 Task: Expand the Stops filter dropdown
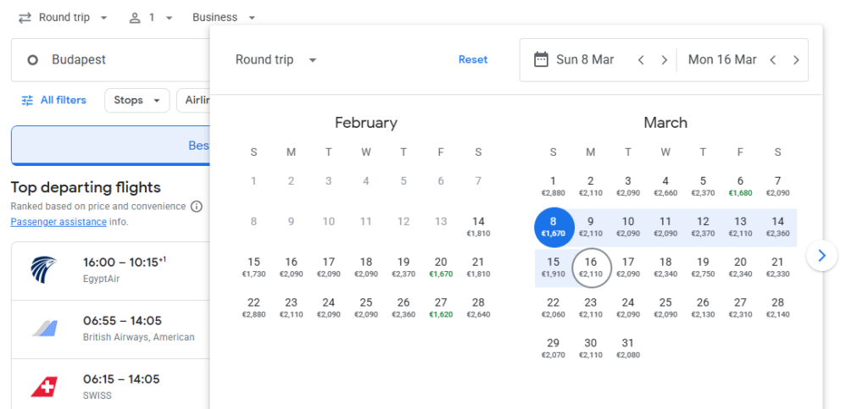tap(136, 100)
